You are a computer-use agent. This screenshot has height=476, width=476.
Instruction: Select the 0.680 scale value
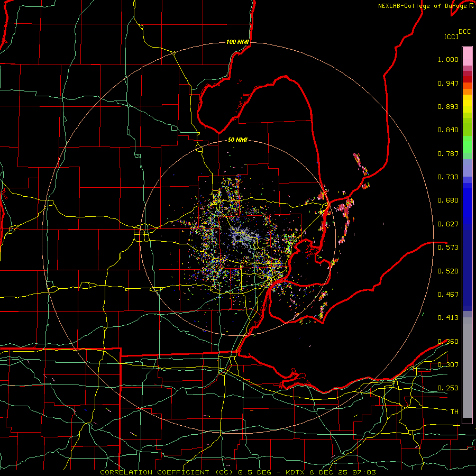pyautogui.click(x=448, y=200)
